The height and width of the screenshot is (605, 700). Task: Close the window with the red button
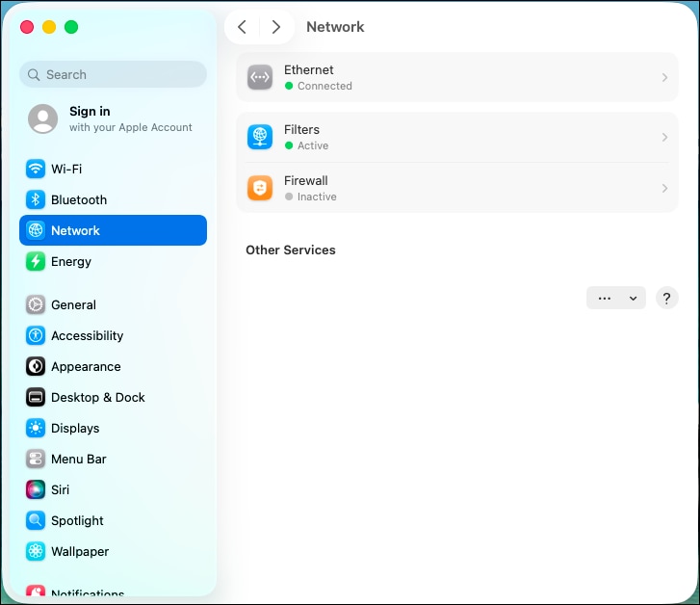(27, 27)
